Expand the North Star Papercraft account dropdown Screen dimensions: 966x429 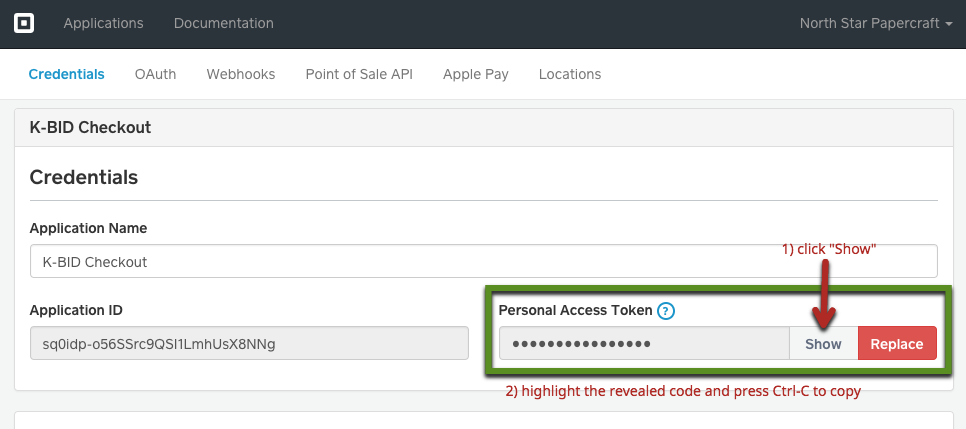876,23
